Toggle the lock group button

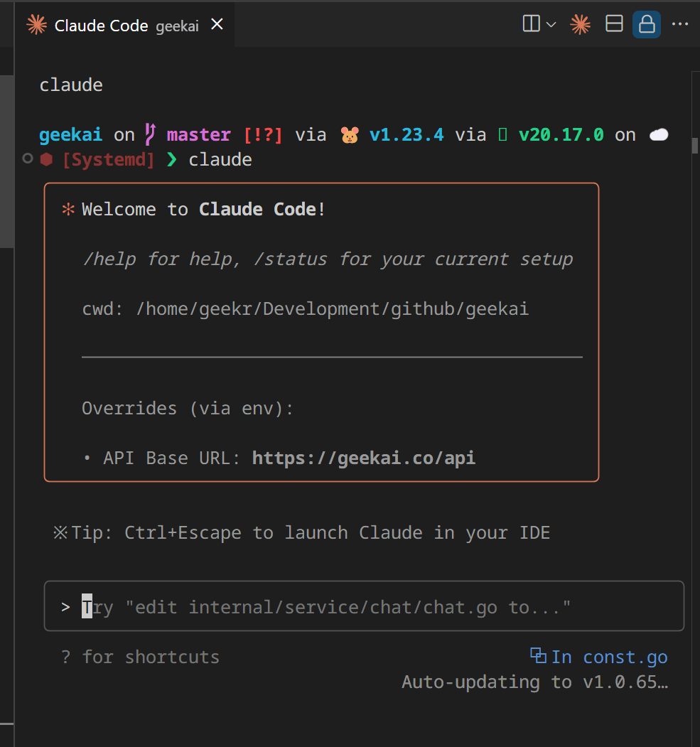coord(646,24)
